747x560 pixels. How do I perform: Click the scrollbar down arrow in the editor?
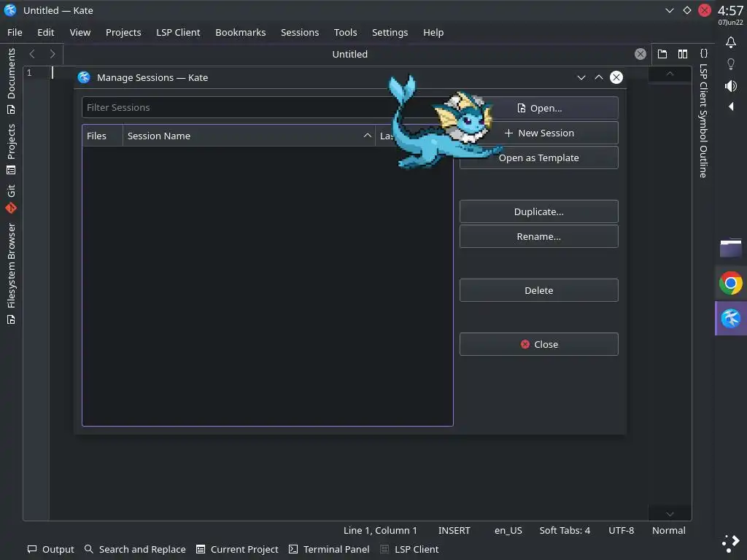point(670,514)
